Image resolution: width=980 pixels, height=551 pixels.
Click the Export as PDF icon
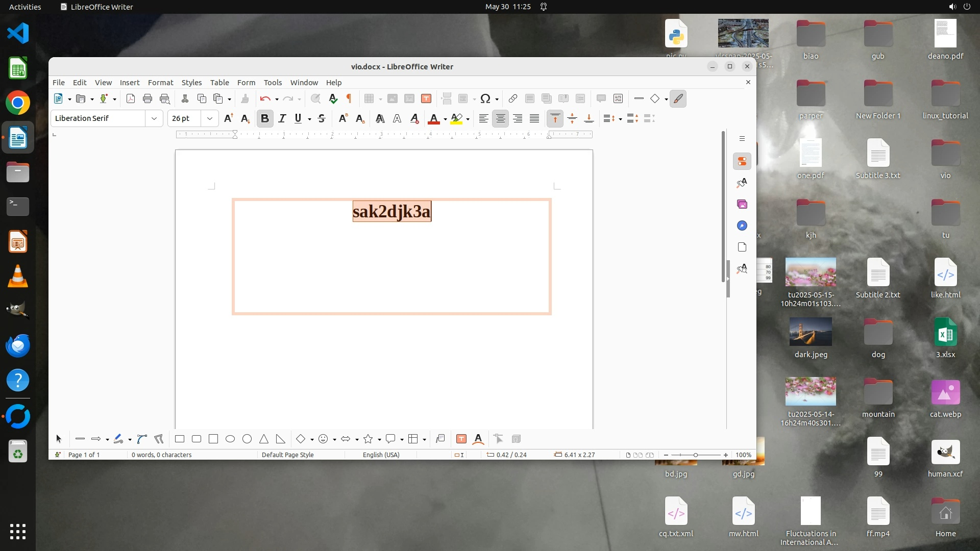pos(131,98)
